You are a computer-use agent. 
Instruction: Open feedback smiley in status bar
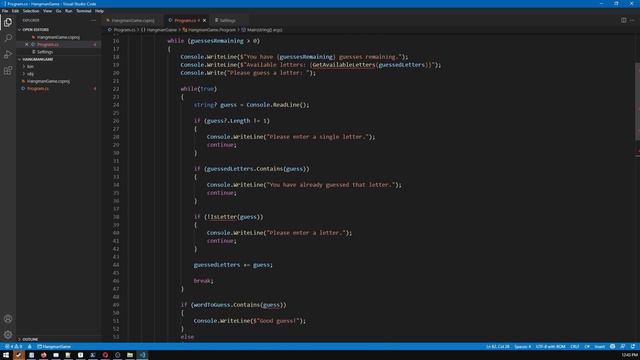(612, 347)
